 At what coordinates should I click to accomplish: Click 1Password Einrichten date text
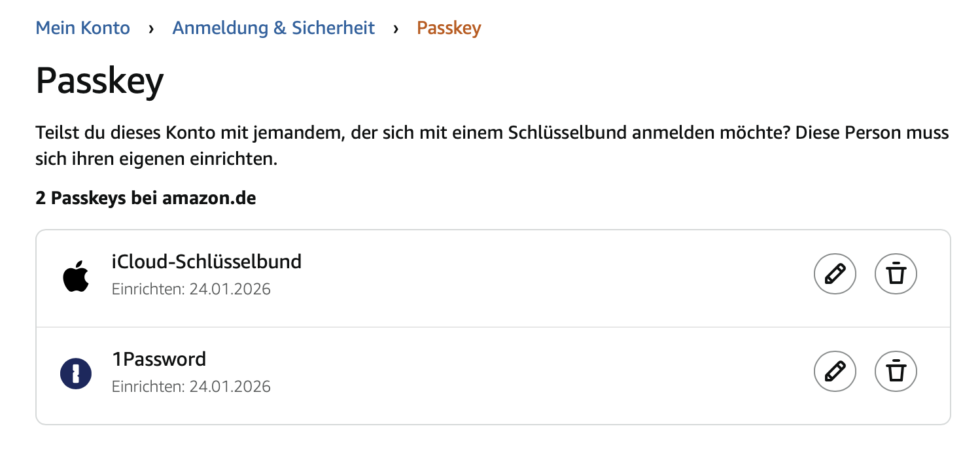191,387
